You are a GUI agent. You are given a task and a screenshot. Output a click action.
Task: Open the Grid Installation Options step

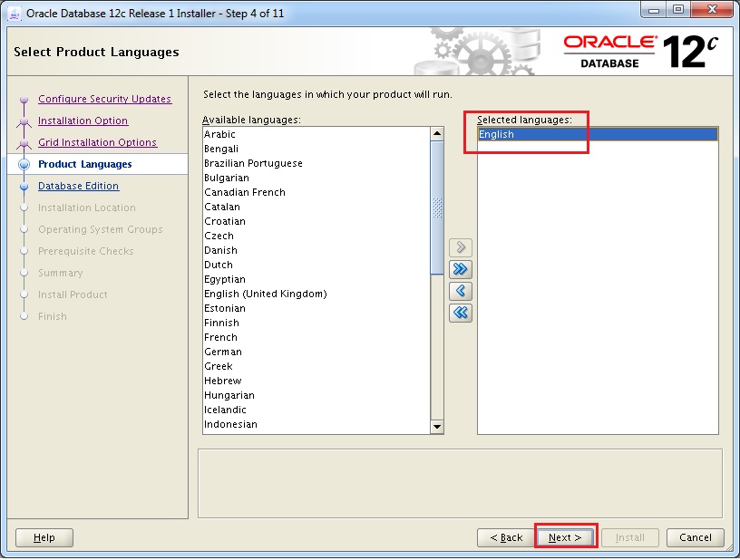click(97, 142)
